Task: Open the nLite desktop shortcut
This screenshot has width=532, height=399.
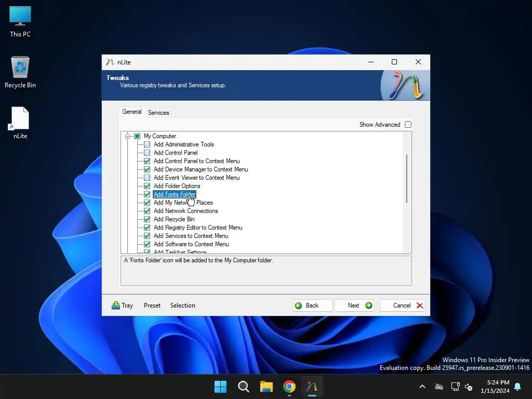Action: tap(20, 123)
